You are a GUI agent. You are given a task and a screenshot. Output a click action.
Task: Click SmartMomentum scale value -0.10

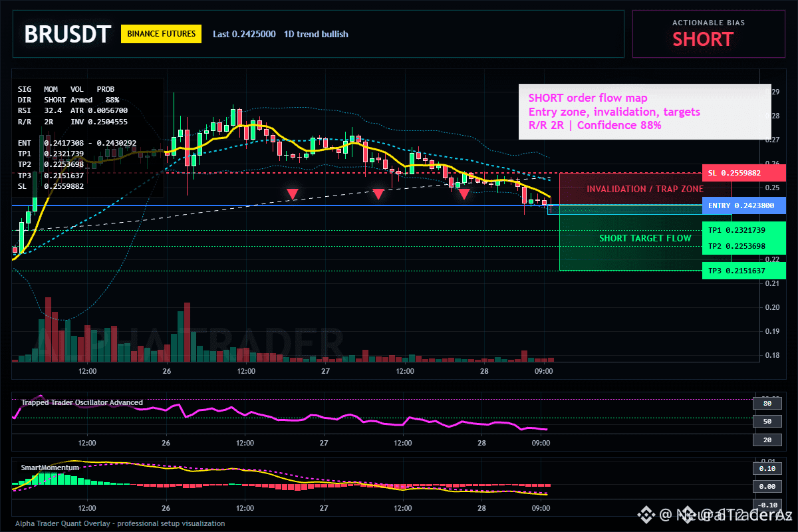click(767, 505)
